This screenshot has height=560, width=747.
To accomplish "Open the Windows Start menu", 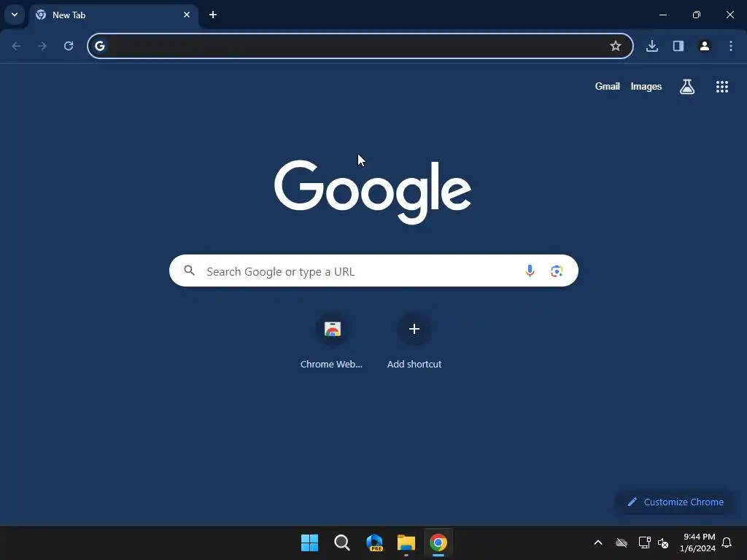I will (309, 542).
